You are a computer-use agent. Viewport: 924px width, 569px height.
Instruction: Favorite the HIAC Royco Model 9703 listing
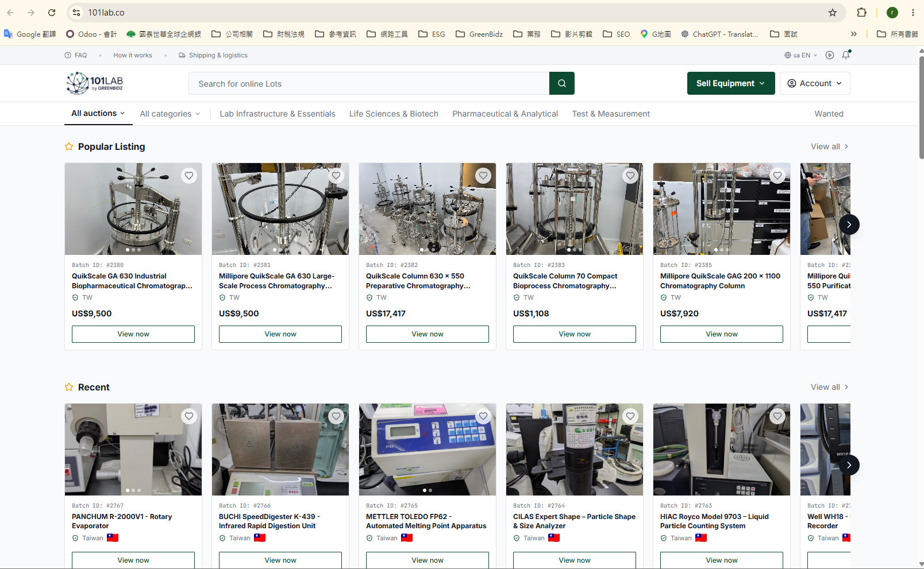[x=777, y=416]
